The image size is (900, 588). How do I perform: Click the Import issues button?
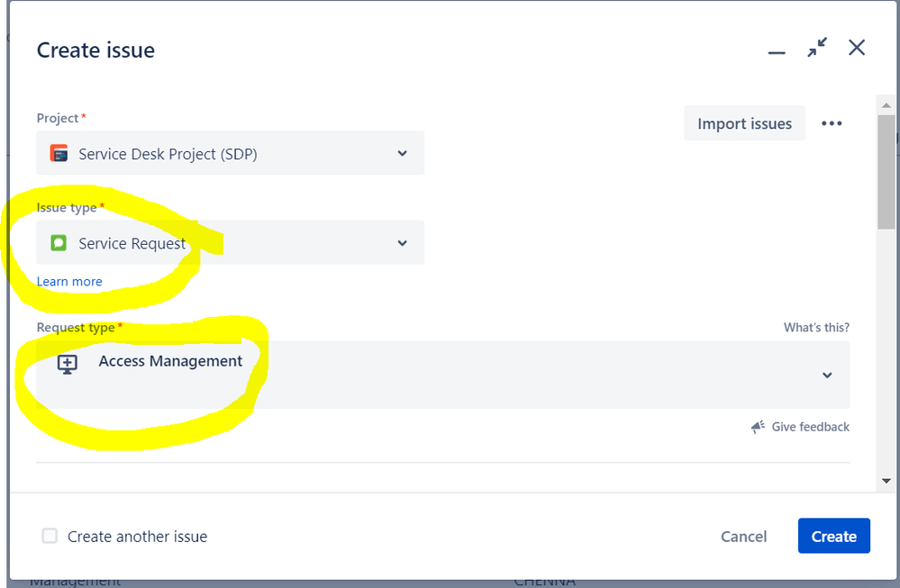(744, 123)
